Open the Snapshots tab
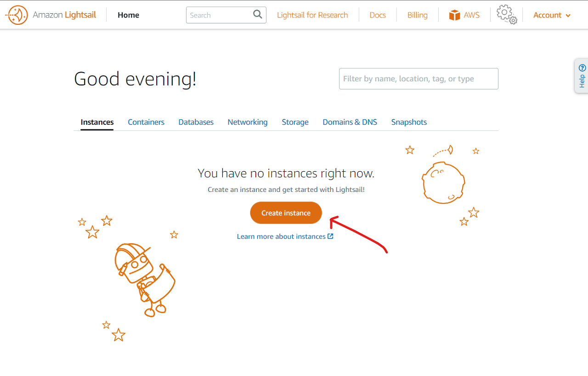Image resolution: width=588 pixels, height=376 pixels. pos(409,122)
